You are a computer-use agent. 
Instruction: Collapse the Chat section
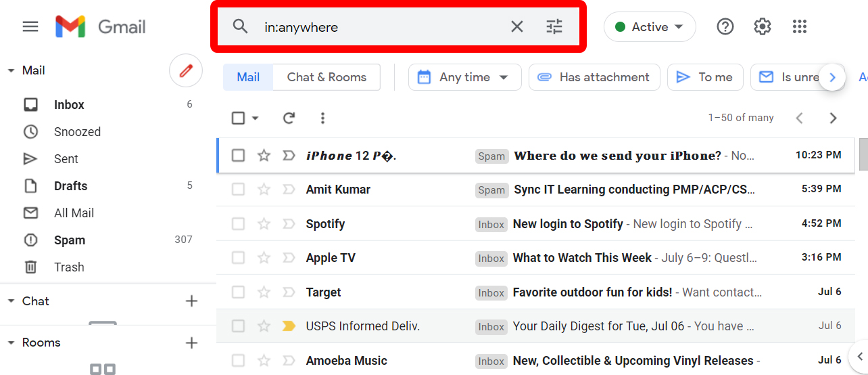pos(11,301)
